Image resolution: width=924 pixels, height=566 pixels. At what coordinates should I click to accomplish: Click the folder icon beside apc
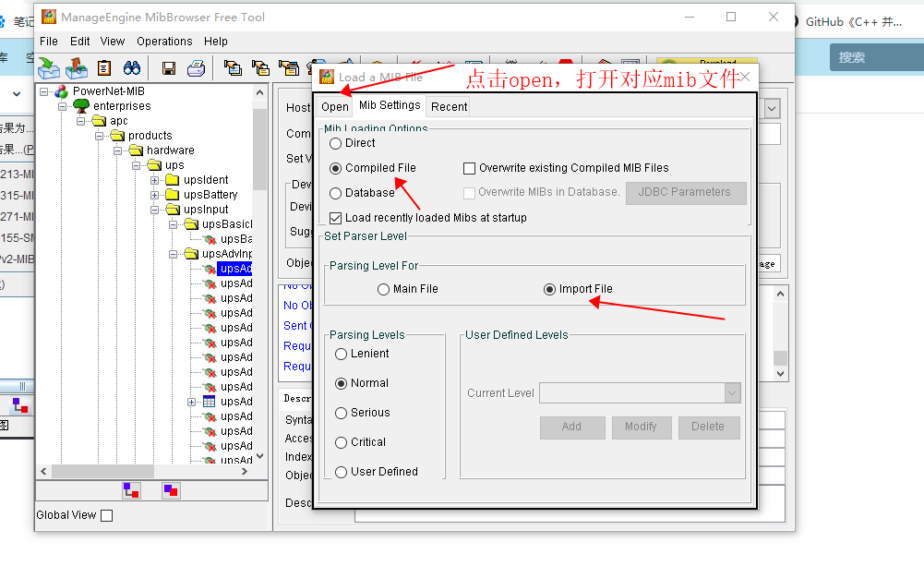(99, 121)
